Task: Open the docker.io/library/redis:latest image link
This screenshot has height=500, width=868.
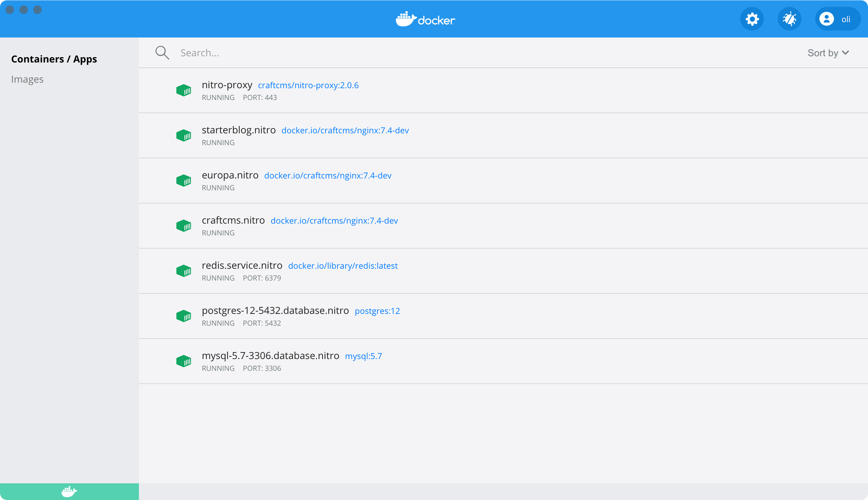Action: [343, 266]
